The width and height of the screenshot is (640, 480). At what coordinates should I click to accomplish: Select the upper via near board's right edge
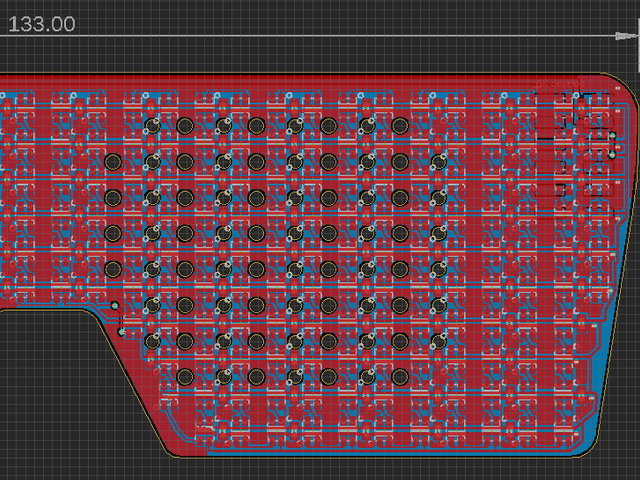click(x=611, y=135)
